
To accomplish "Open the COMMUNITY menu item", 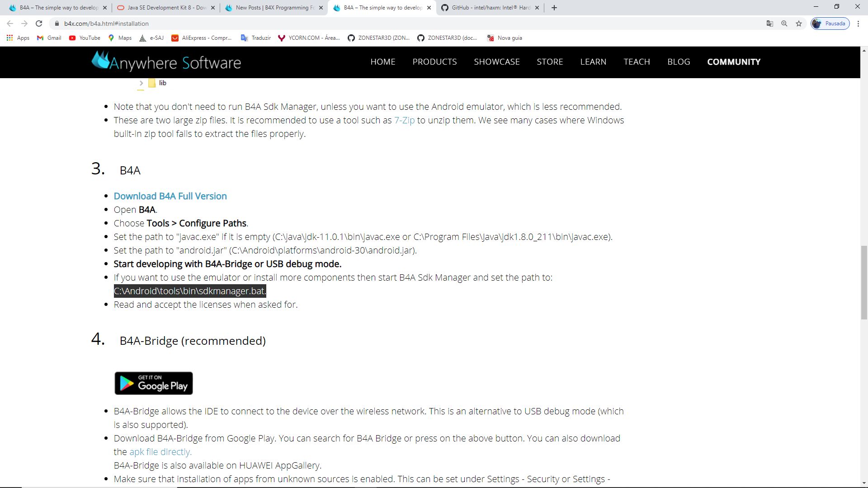I will pyautogui.click(x=734, y=62).
